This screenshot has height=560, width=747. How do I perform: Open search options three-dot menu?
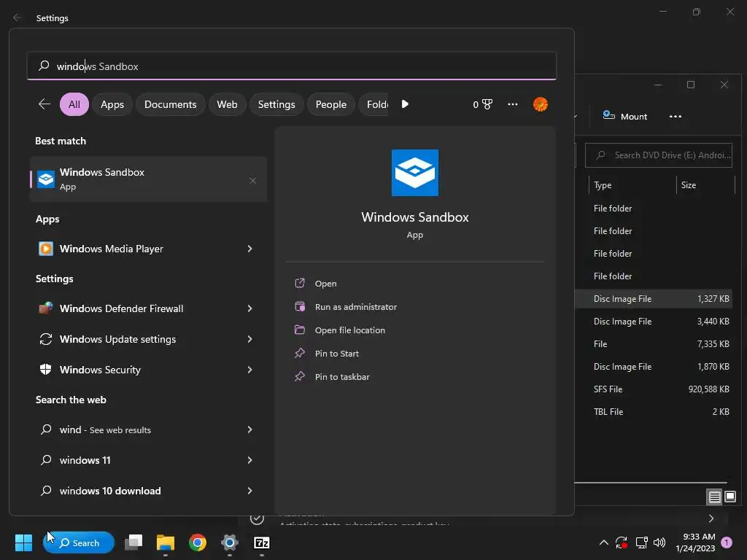[513, 104]
